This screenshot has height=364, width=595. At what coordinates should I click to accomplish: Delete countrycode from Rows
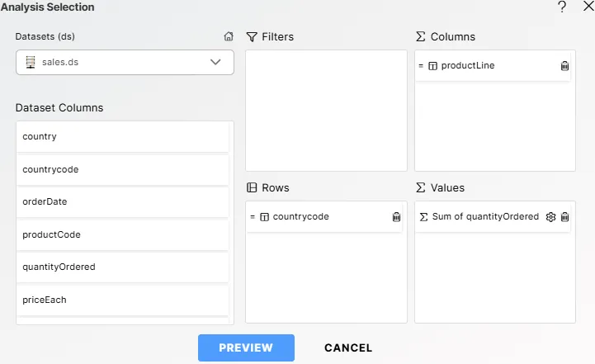coord(396,217)
